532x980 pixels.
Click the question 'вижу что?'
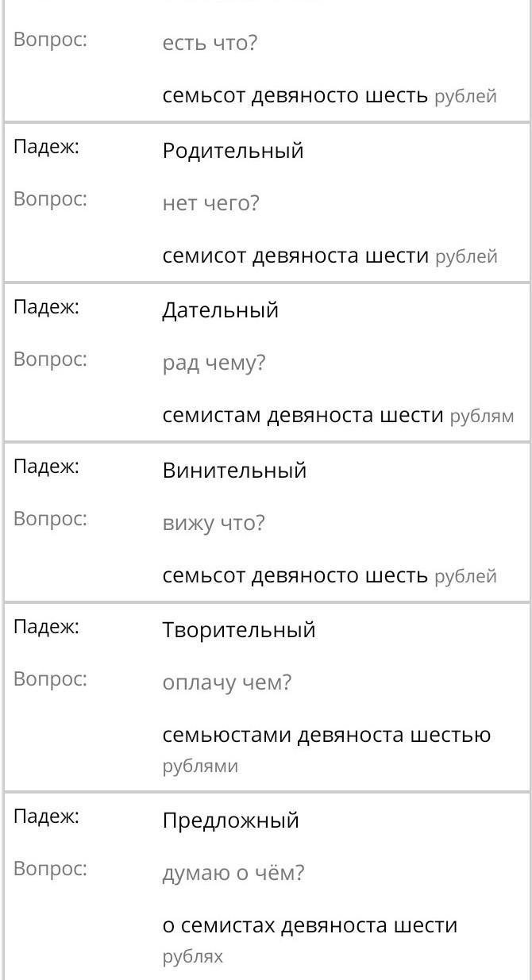click(x=213, y=524)
